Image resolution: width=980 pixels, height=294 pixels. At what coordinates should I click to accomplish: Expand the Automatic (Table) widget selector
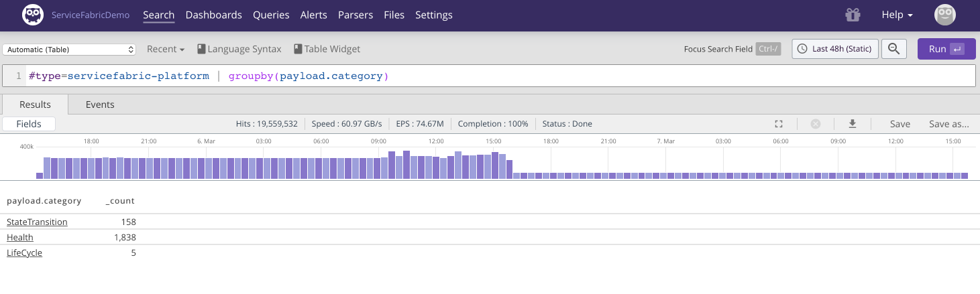pyautogui.click(x=69, y=50)
